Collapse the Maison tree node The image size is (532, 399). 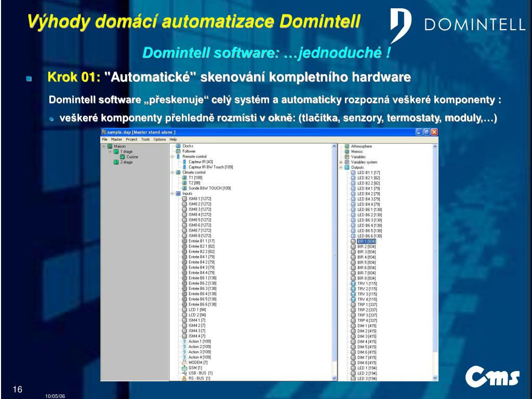[x=104, y=146]
